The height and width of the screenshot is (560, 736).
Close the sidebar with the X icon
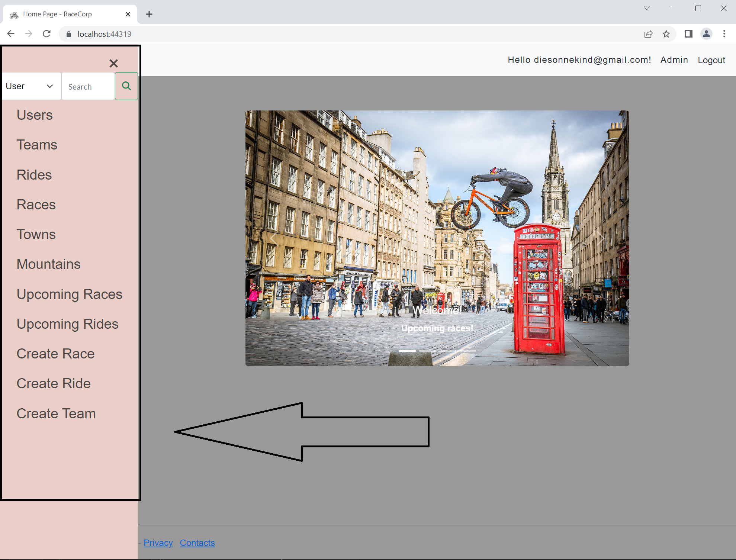tap(113, 64)
